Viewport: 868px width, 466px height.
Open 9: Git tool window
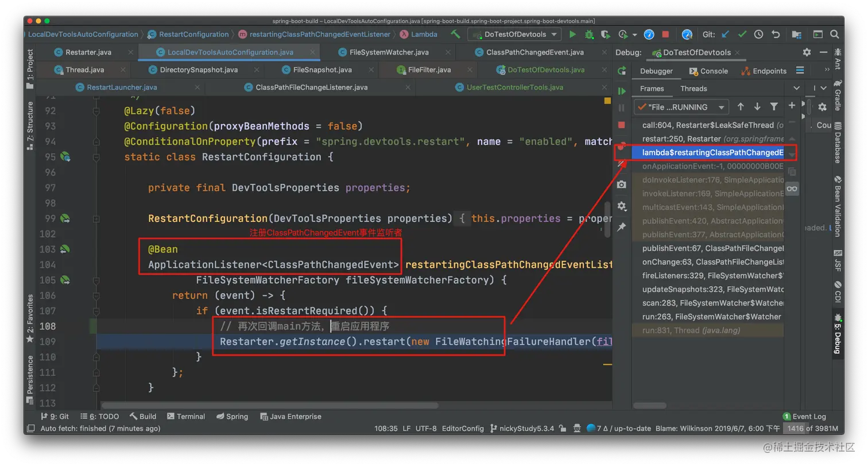point(55,417)
